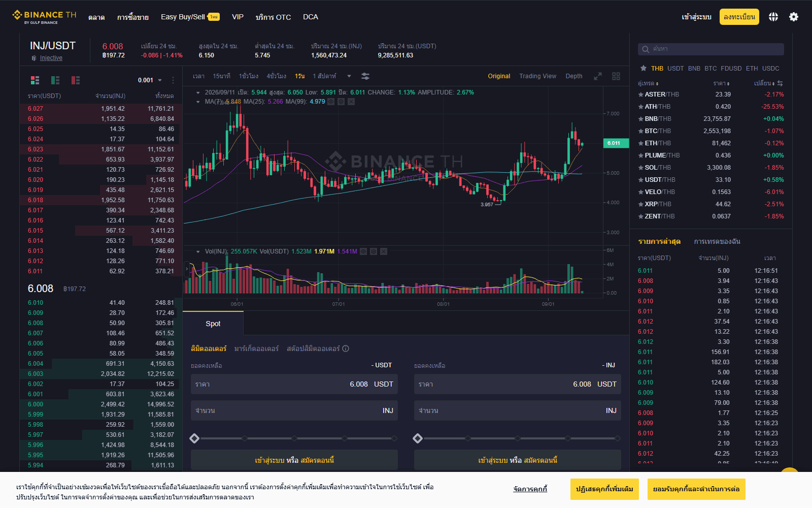Switch chart to Depth view
The height and width of the screenshot is (508, 812).
coord(574,76)
